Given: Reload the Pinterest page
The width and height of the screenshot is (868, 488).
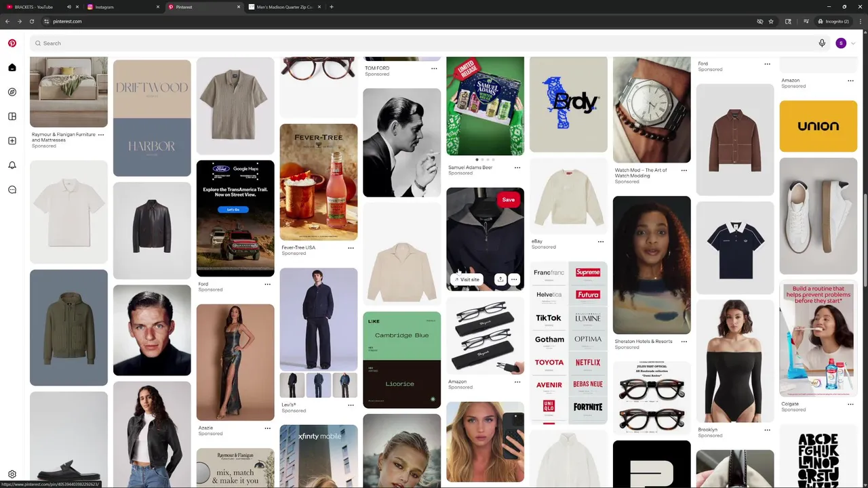Looking at the screenshot, I should click(32, 21).
